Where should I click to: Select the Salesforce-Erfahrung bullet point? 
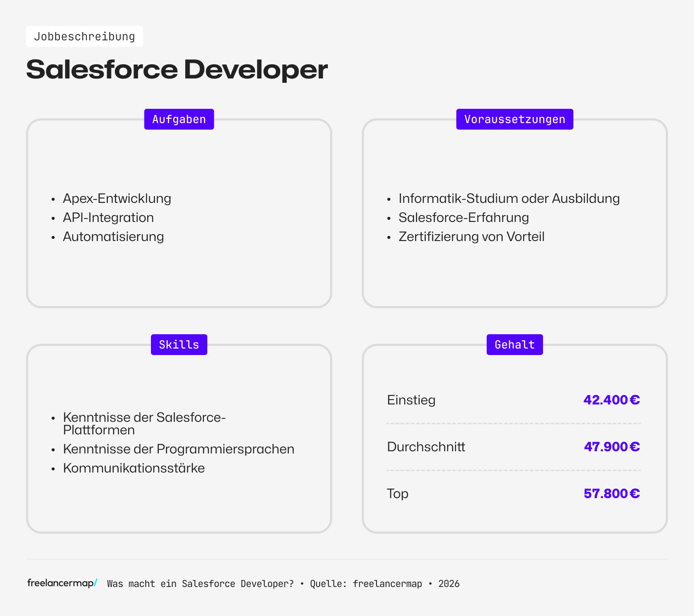[464, 217]
